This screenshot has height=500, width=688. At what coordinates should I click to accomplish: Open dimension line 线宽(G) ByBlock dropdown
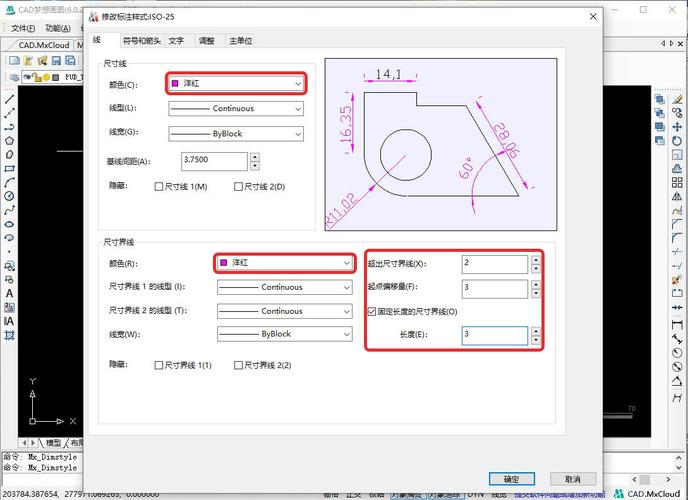(236, 134)
